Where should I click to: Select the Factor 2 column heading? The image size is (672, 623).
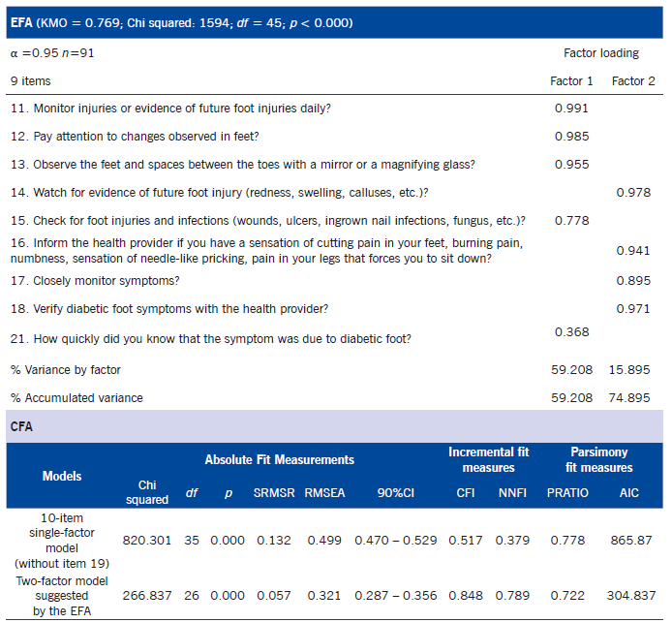point(633,81)
